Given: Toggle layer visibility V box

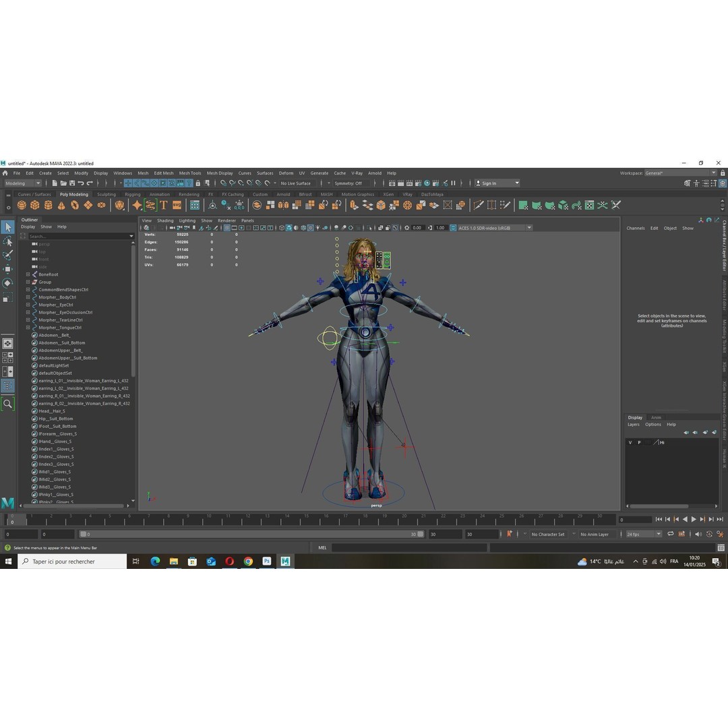Looking at the screenshot, I should (x=630, y=442).
